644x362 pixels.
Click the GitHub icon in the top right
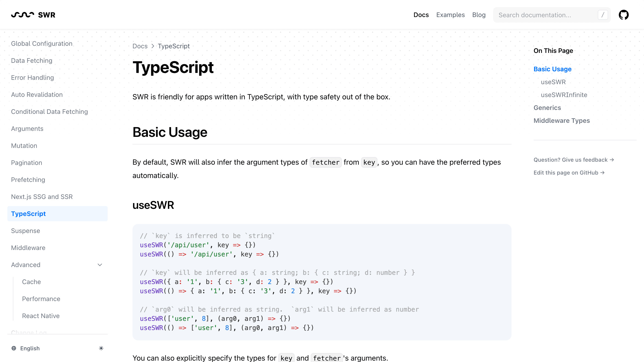coord(624,14)
